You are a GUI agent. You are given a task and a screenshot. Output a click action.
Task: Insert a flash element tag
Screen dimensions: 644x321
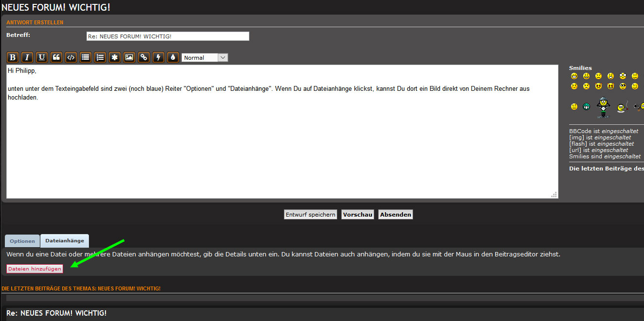pos(158,57)
